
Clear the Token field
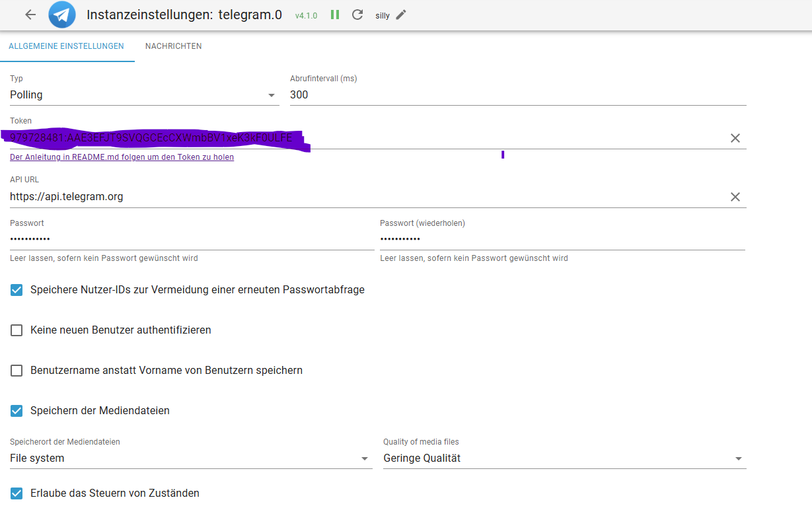click(735, 138)
